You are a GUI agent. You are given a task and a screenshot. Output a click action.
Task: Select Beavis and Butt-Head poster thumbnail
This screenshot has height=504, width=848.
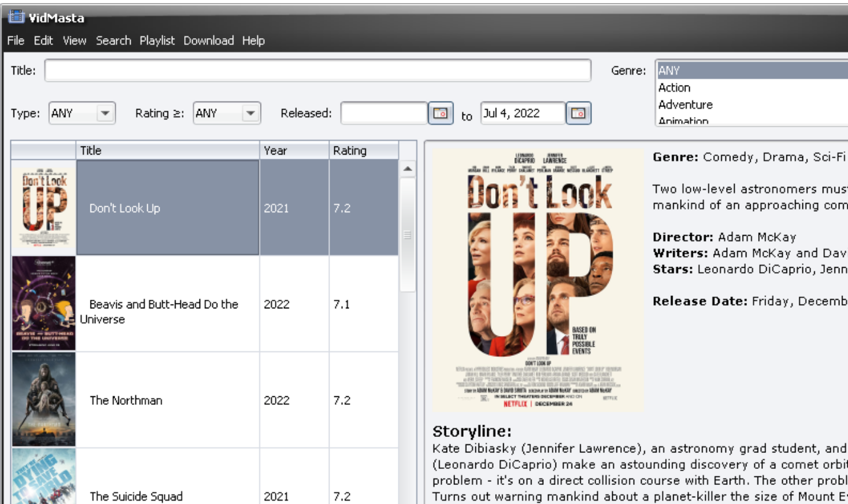(44, 304)
